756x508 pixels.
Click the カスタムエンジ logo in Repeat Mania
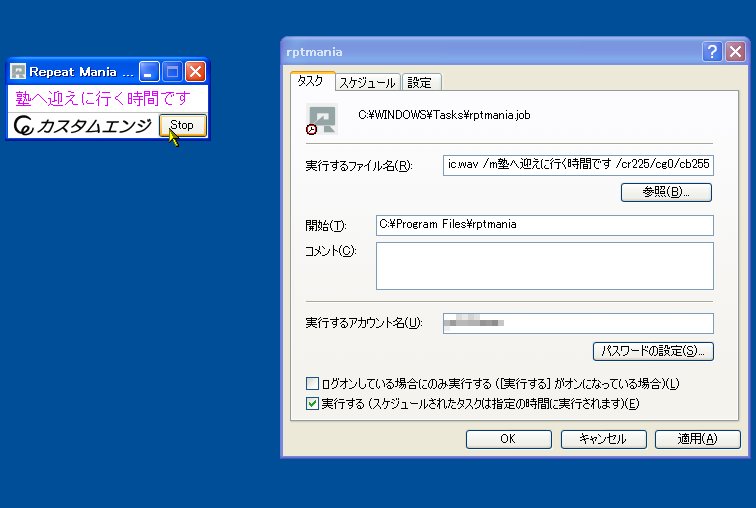(x=82, y=125)
